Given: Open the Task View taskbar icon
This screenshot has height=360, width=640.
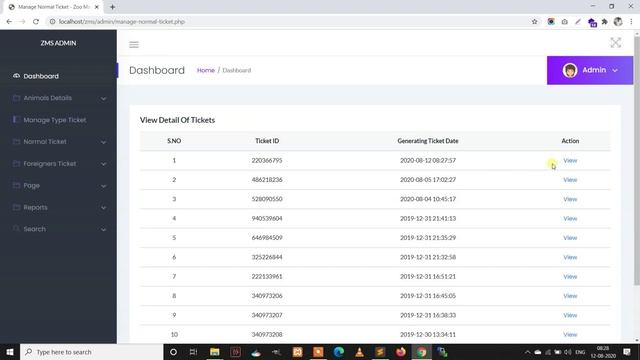Looking at the screenshot, I should (193, 352).
